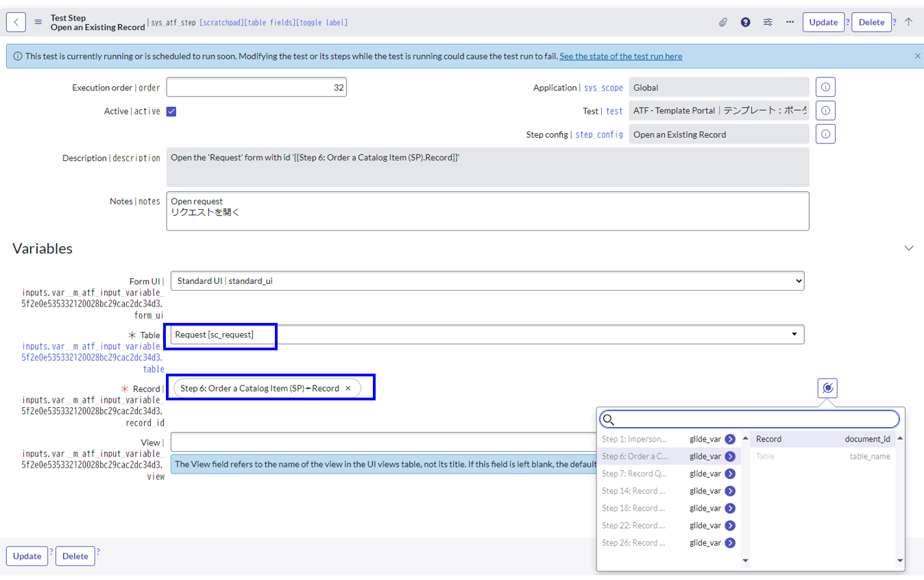The width and height of the screenshot is (924, 580).
Task: Select the Step 22: Record... entry label
Action: point(633,525)
